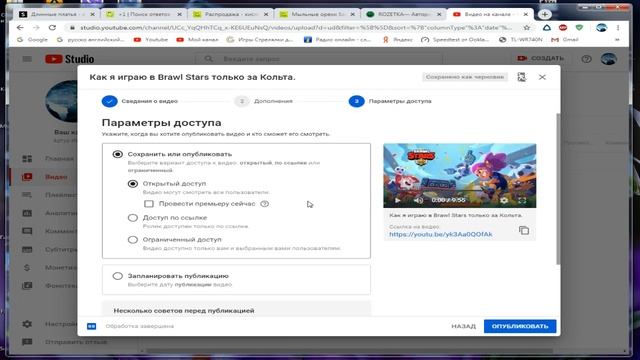Mute the preview with volume icon
Viewport: 640px width, 360px height.
418,200
